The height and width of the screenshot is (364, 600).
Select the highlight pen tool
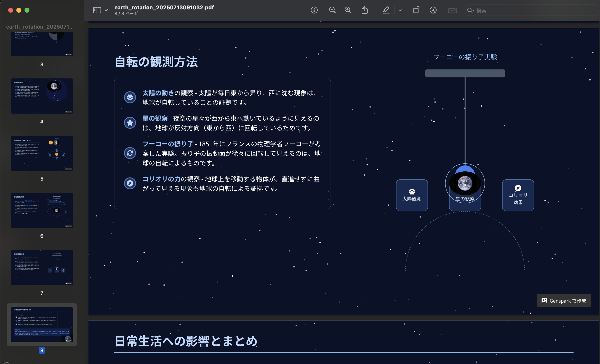386,10
